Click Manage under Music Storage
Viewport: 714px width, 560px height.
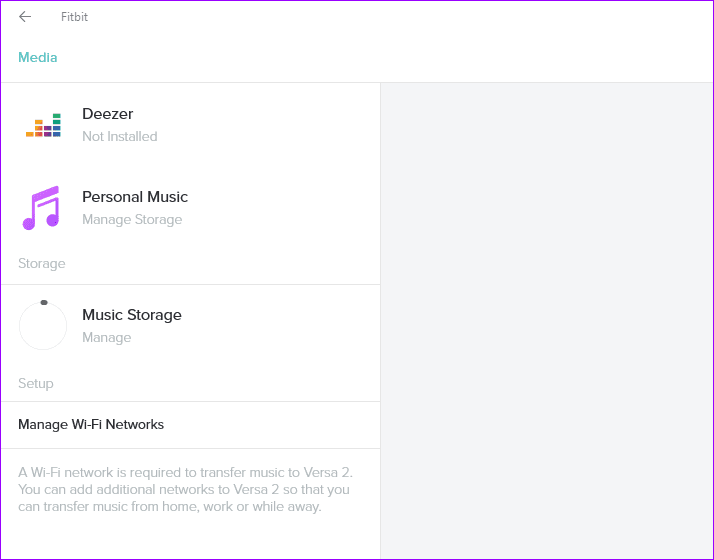click(x=107, y=337)
